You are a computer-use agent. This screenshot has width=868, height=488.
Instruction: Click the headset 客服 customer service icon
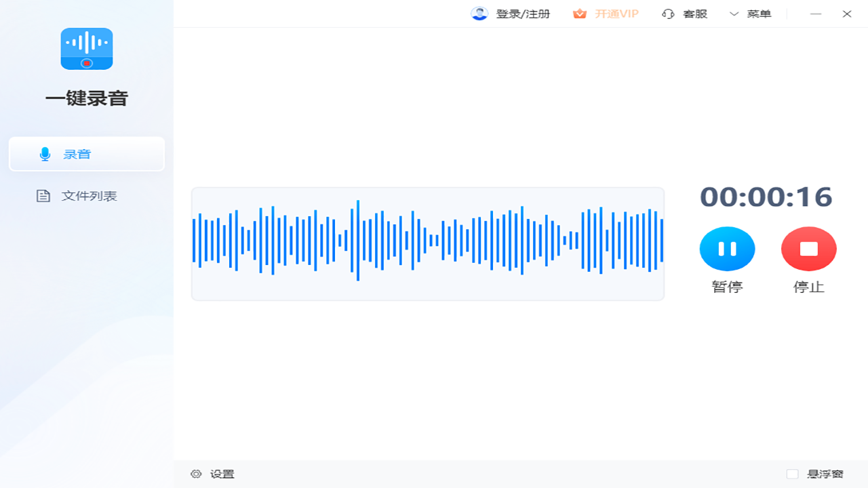pos(667,14)
